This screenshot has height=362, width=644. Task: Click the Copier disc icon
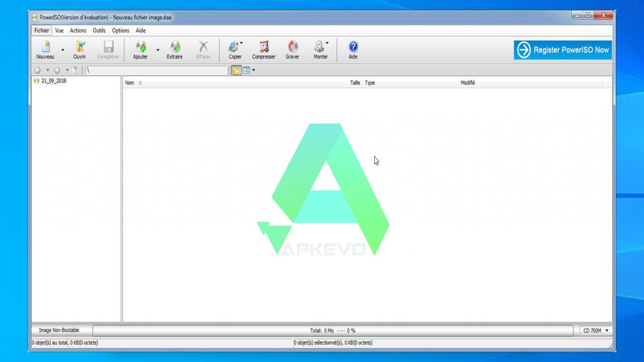[x=234, y=47]
